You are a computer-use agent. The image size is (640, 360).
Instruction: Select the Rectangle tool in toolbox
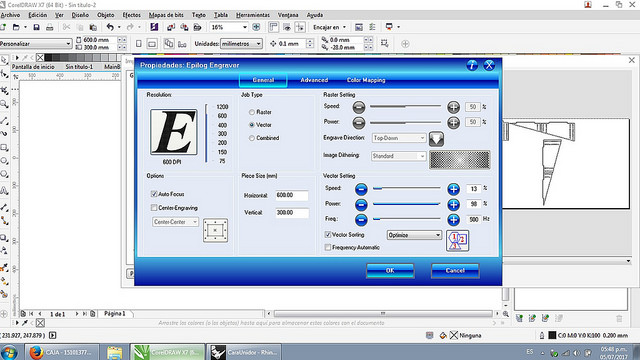(x=4, y=147)
